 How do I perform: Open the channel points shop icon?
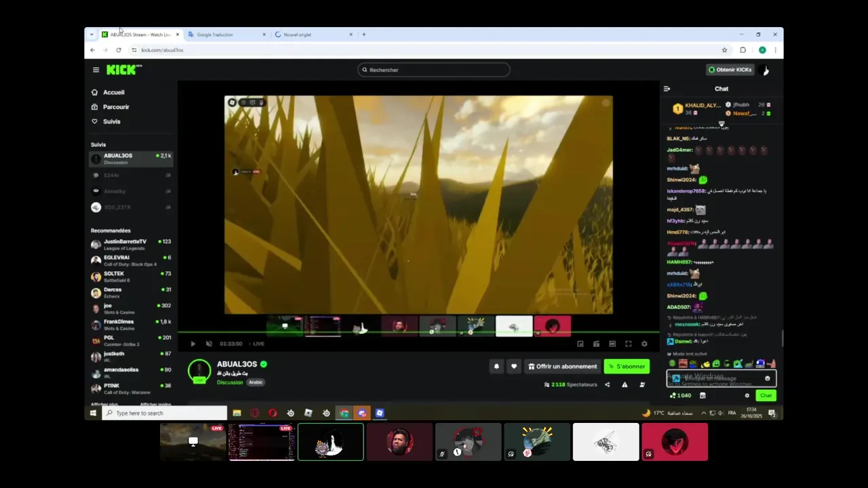[703, 395]
